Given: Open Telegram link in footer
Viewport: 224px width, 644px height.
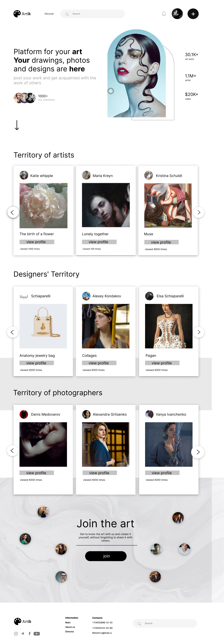Looking at the screenshot, I should click(x=23, y=634).
